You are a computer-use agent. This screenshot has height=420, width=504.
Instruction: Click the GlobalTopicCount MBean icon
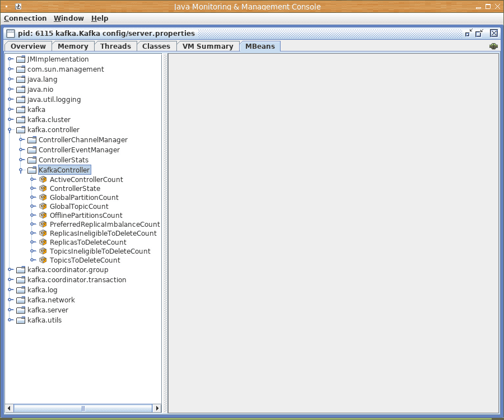pyautogui.click(x=43, y=206)
